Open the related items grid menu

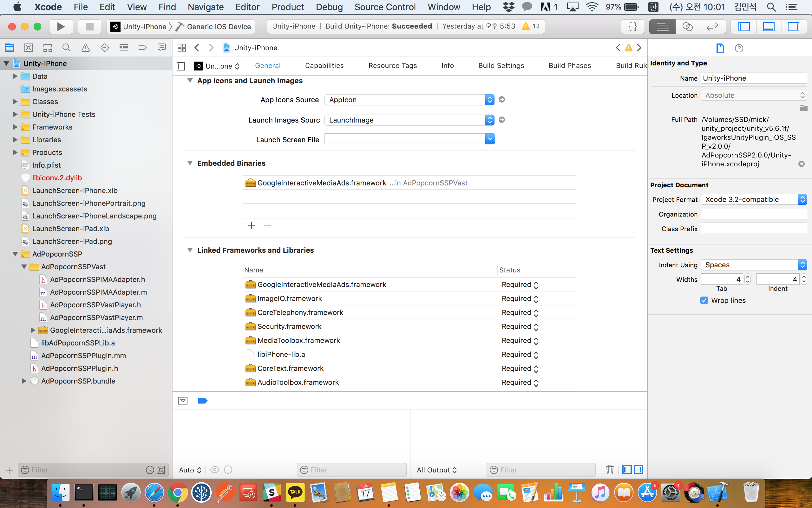181,48
